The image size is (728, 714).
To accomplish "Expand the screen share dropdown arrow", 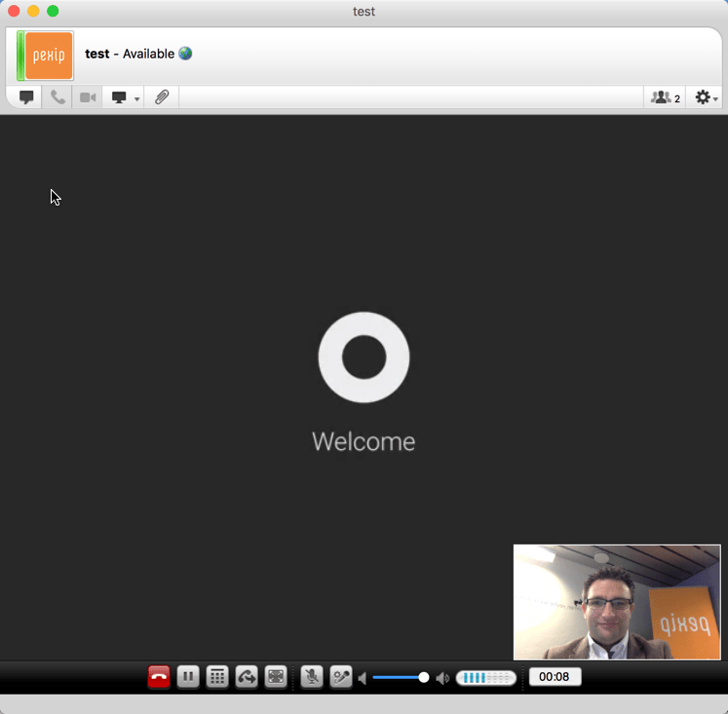I will coord(137,98).
